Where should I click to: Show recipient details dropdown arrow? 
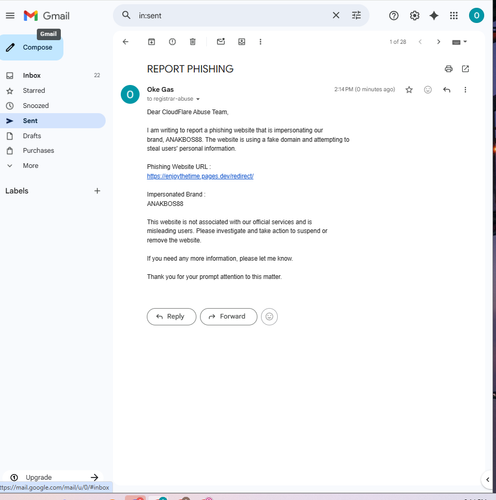tap(198, 99)
